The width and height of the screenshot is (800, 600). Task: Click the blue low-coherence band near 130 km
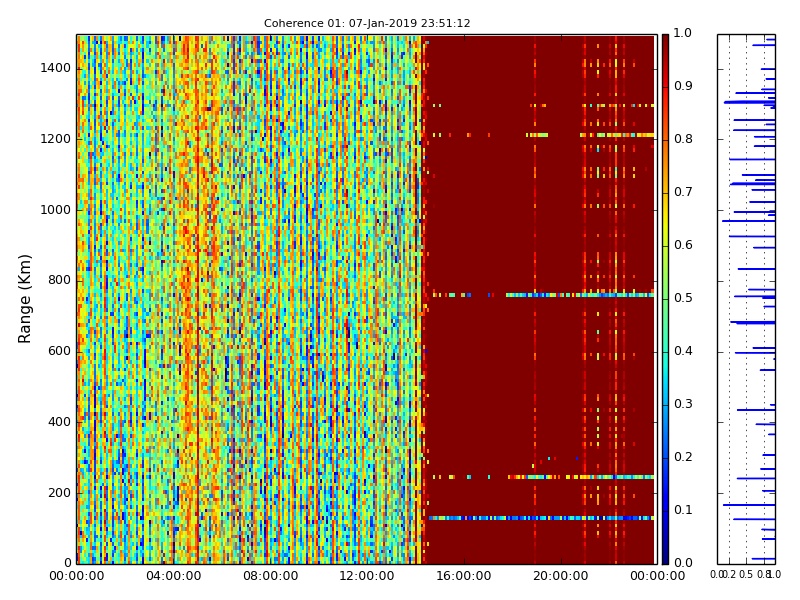[x=541, y=518]
